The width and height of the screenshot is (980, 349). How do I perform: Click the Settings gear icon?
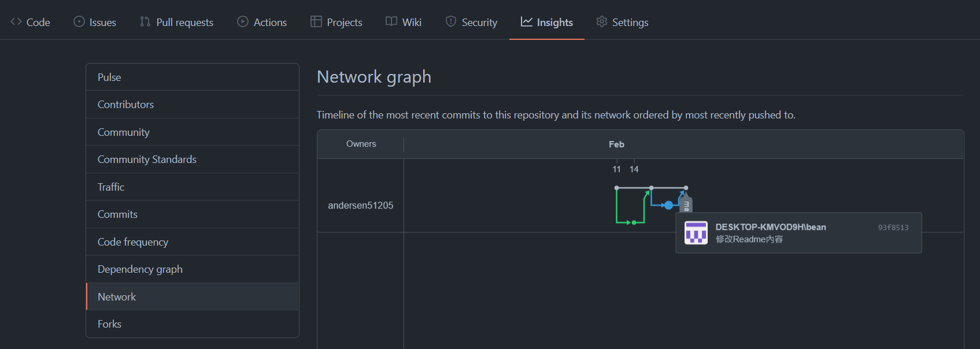602,21
